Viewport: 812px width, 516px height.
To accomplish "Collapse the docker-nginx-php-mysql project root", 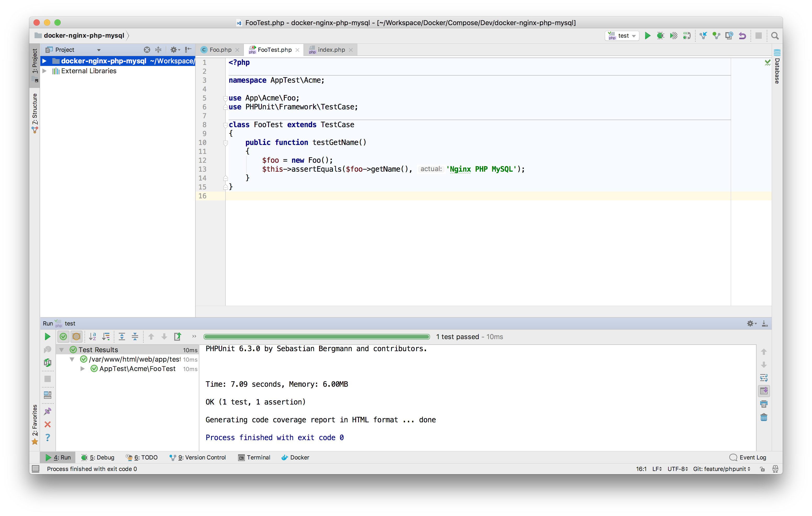I will click(45, 61).
